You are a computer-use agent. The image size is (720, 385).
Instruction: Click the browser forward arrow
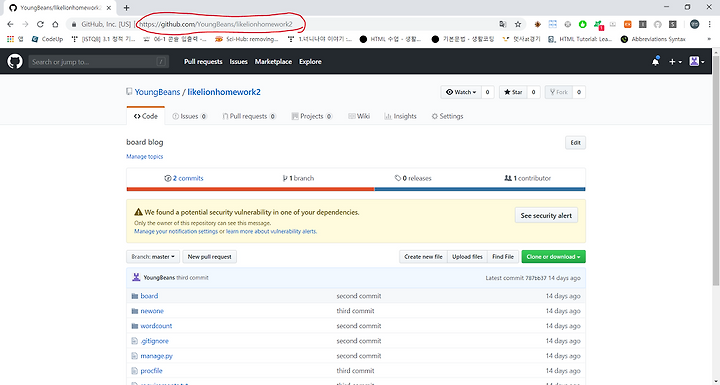(x=25, y=24)
